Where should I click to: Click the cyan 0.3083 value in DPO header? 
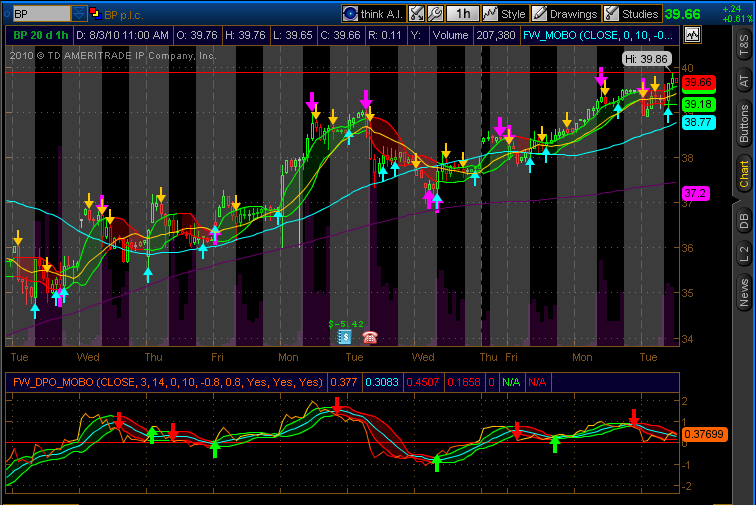[382, 382]
